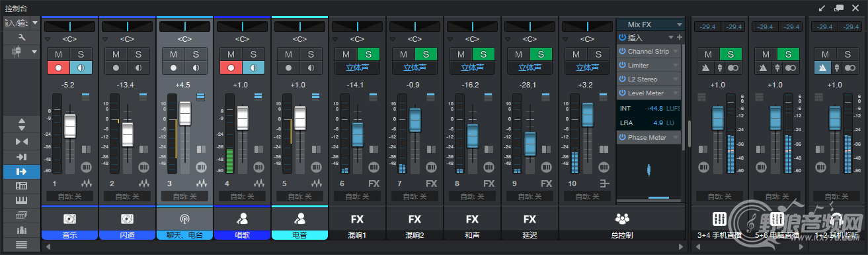Expand the Level Meter insert arrow
The height and width of the screenshot is (255, 868).
point(676,93)
